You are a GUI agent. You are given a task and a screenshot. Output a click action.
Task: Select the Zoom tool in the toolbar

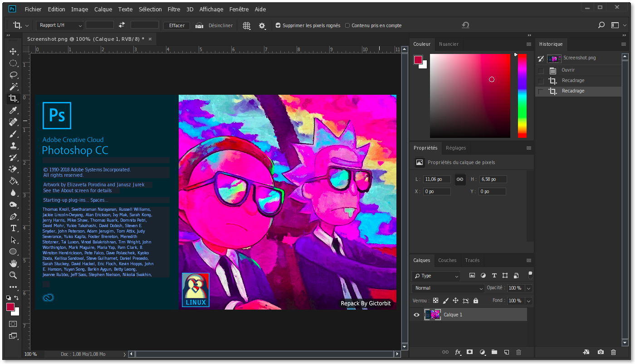(x=13, y=275)
